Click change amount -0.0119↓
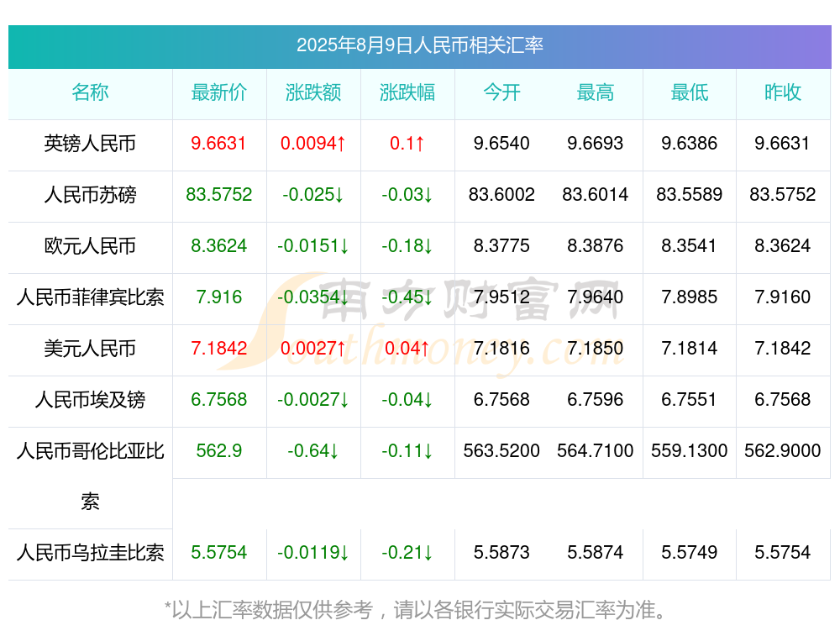Viewport: 840px width, 636px height. click(313, 553)
